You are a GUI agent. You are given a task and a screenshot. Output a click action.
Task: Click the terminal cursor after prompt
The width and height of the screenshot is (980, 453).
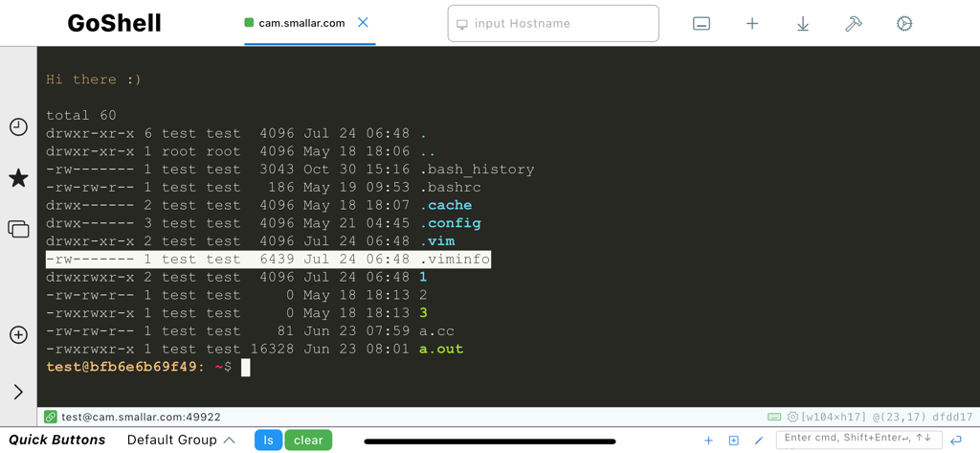246,367
